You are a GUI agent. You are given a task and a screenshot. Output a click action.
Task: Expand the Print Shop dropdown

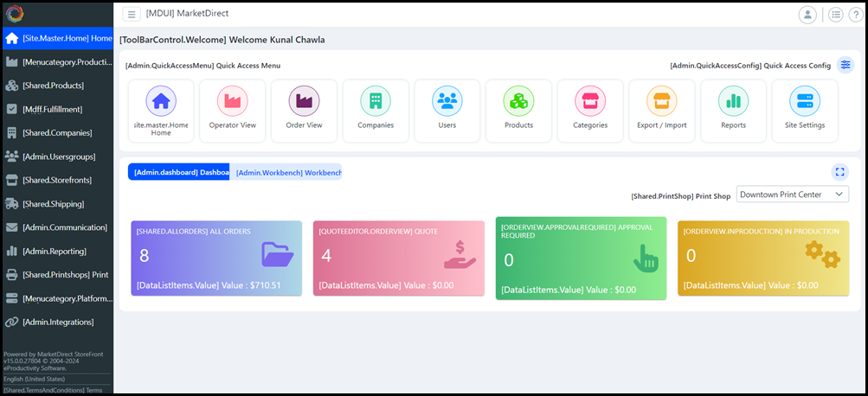[x=792, y=195]
